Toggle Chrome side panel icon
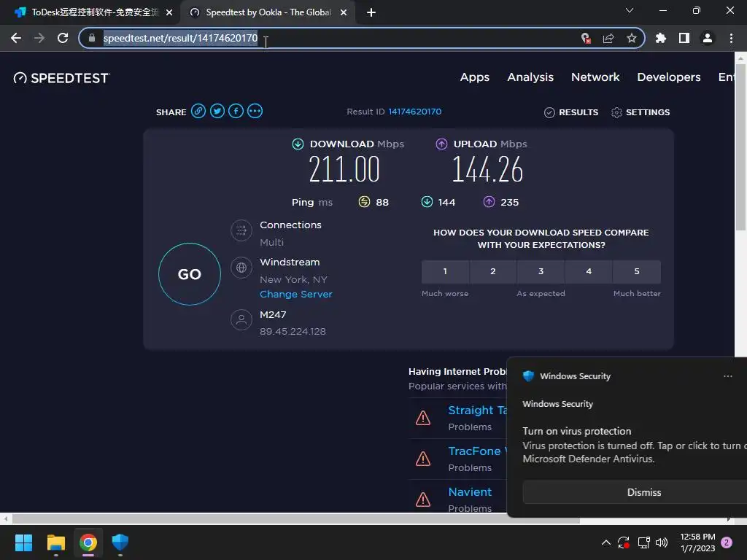The width and height of the screenshot is (747, 560). tap(684, 38)
